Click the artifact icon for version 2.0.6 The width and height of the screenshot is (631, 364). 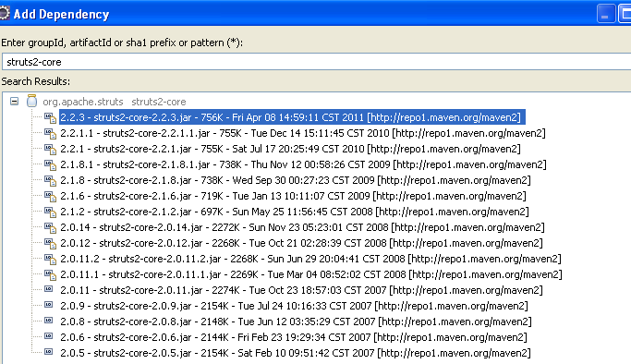click(49, 336)
